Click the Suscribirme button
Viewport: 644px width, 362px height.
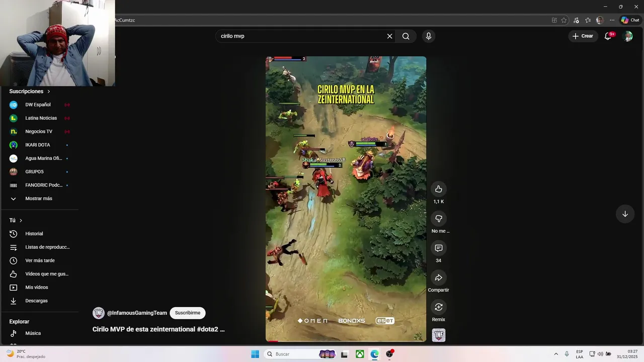pos(188,313)
